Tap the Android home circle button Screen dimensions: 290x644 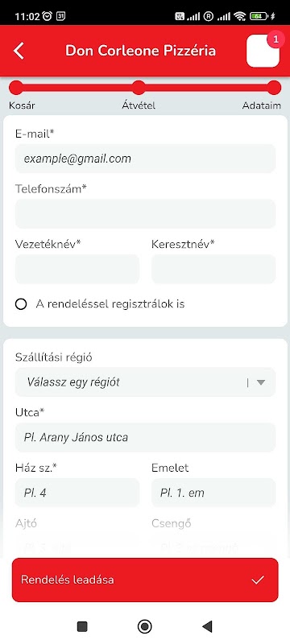(x=144, y=626)
